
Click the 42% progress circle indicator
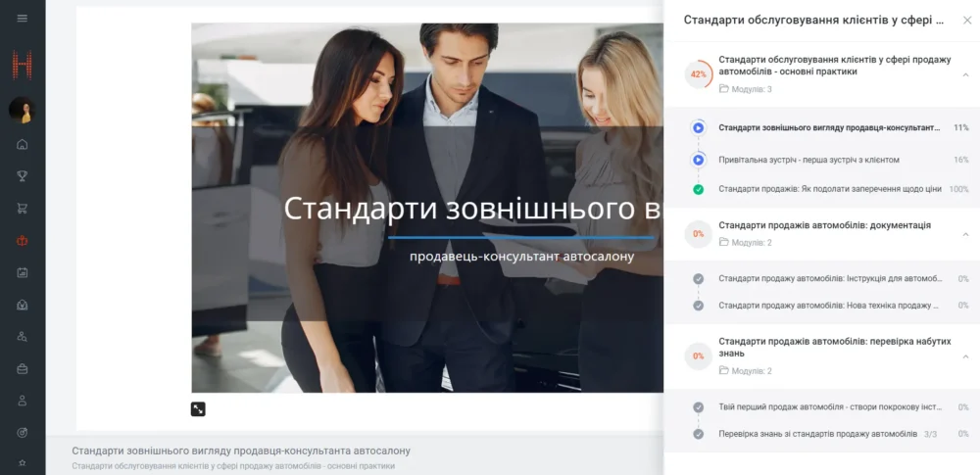[x=699, y=74]
